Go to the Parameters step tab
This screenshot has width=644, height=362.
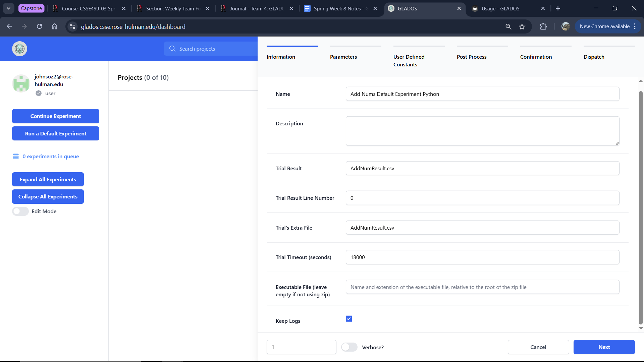pos(343,57)
